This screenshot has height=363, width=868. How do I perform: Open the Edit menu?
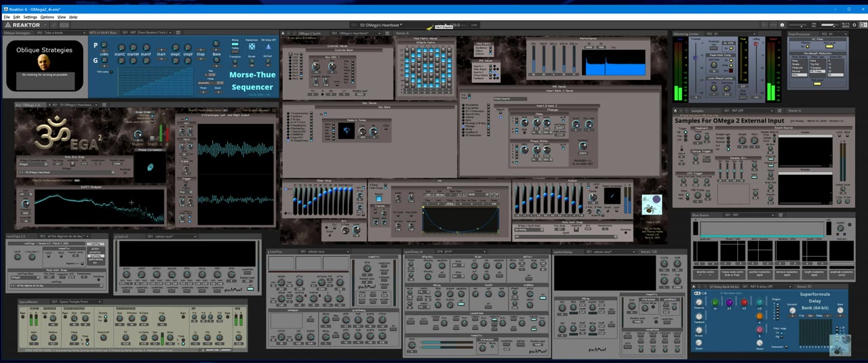[x=17, y=17]
